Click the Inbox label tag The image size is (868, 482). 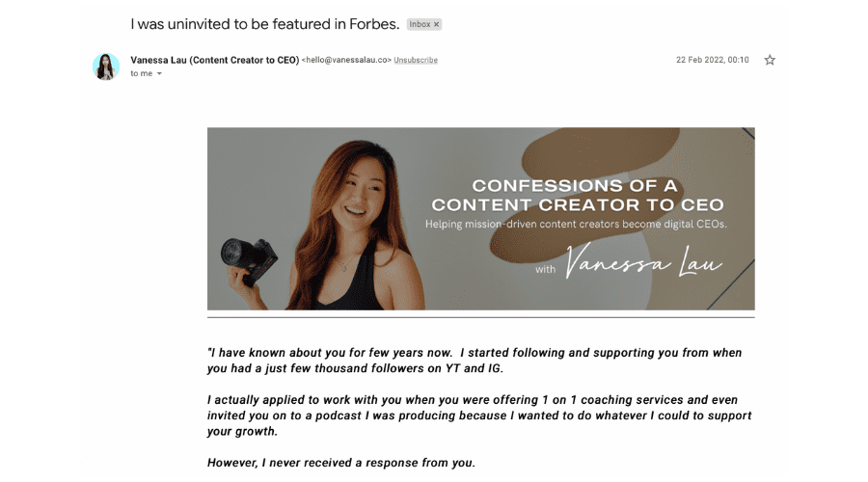419,24
